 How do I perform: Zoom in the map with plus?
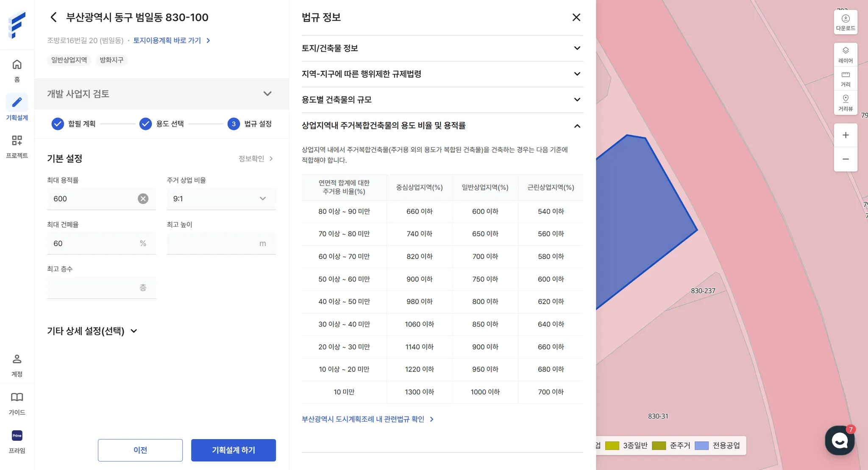click(846, 135)
